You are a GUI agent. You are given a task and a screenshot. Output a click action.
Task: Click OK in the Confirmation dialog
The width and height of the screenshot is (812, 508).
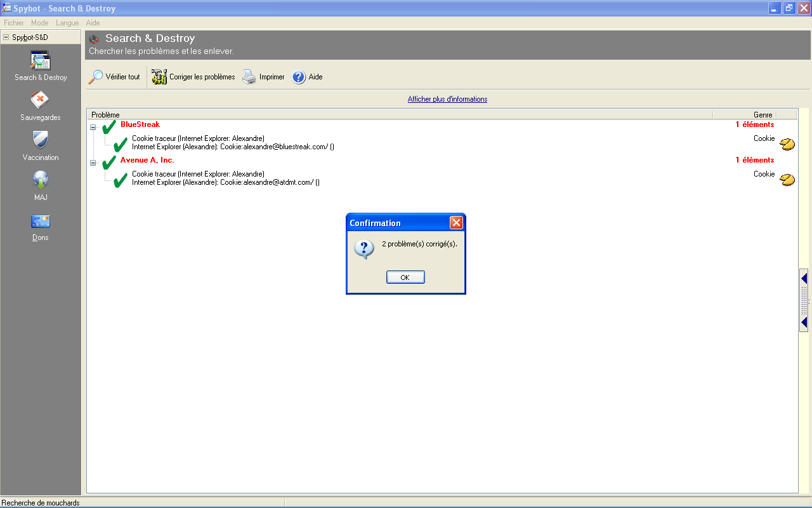(x=405, y=277)
